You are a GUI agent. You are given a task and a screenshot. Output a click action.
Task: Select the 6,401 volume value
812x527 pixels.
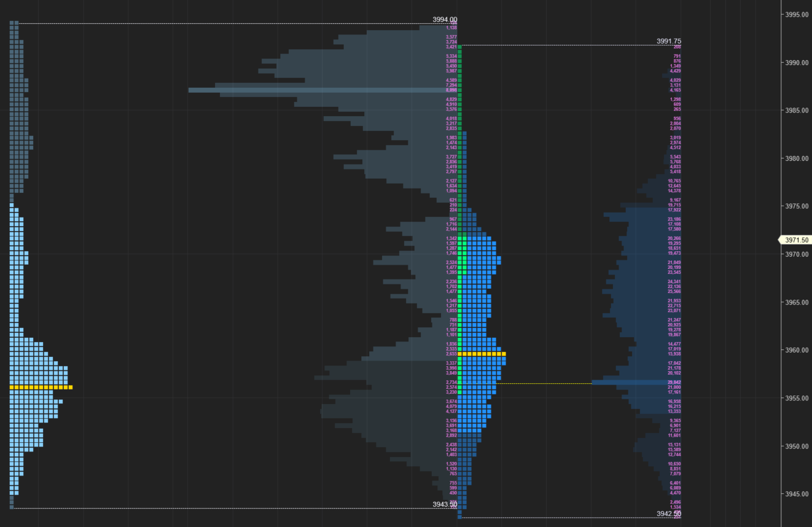coord(676,483)
